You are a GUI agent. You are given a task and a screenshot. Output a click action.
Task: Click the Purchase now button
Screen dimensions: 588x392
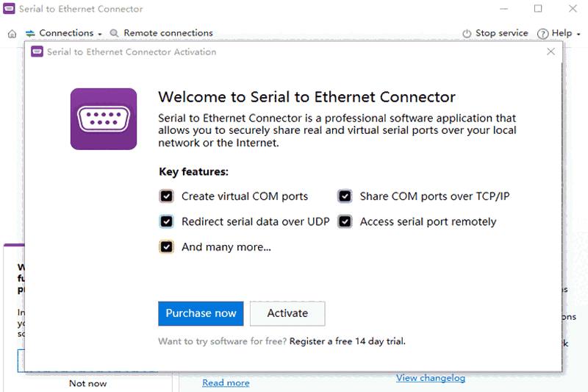click(x=201, y=313)
